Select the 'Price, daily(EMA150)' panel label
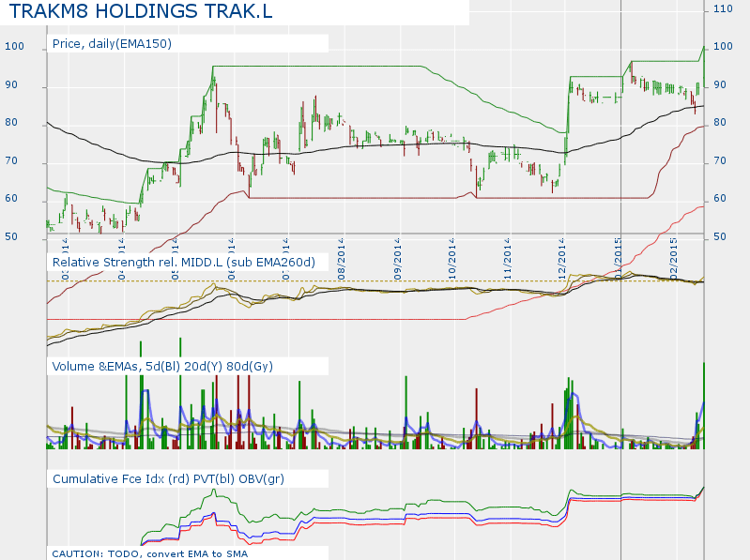Viewport: 750px width, 560px height. coord(112,44)
